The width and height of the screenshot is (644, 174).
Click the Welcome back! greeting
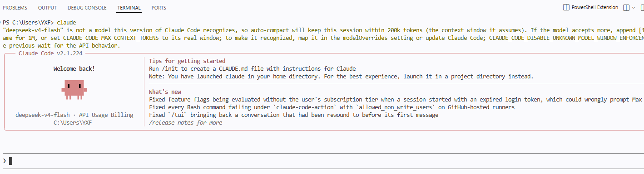74,69
